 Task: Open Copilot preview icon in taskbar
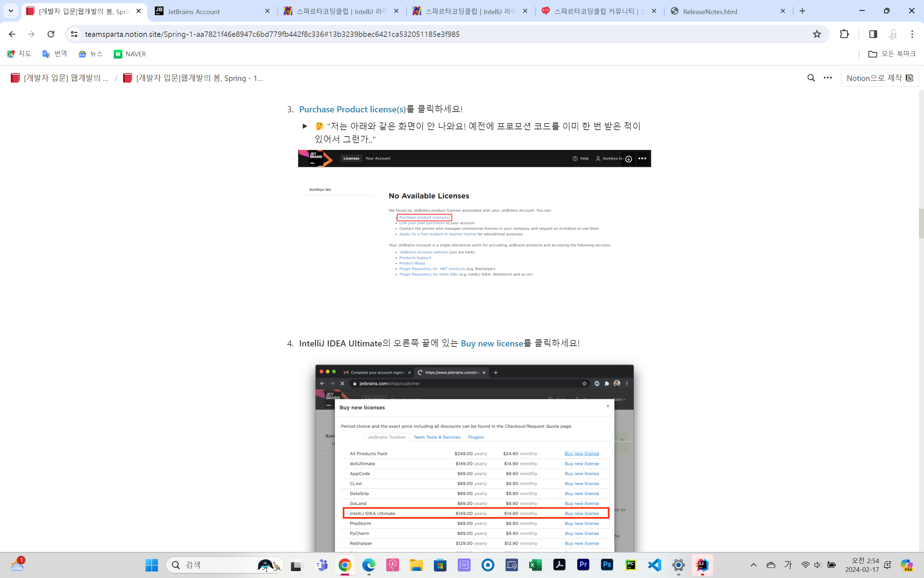907,565
